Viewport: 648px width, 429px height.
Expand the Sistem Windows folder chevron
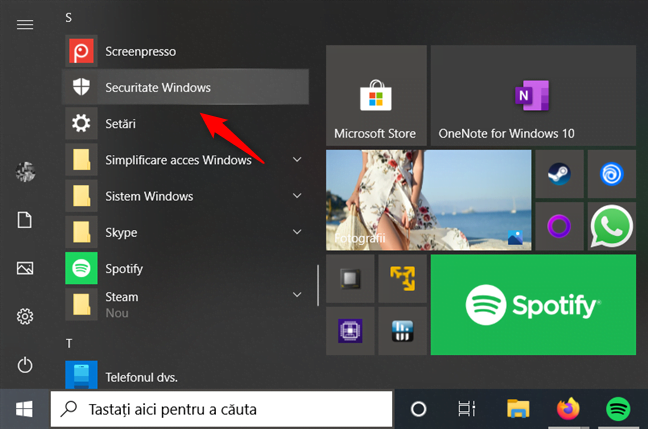click(297, 195)
